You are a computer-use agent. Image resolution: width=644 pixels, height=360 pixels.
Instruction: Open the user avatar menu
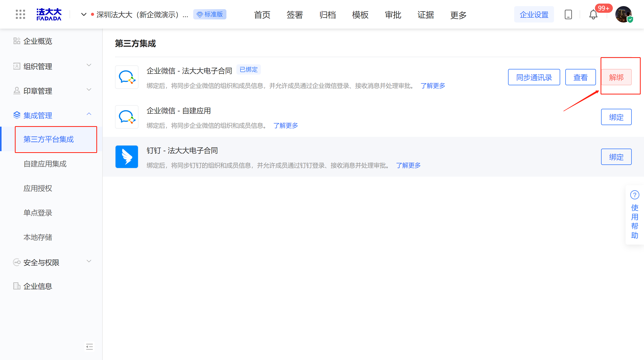click(624, 14)
